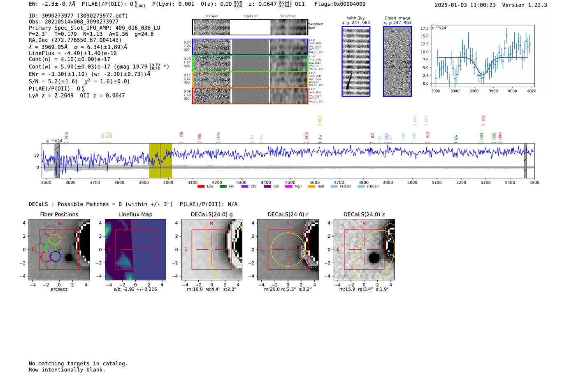576x392 pixels.
Task: Click the 'Smoothed' column header
Action: (x=288, y=16)
